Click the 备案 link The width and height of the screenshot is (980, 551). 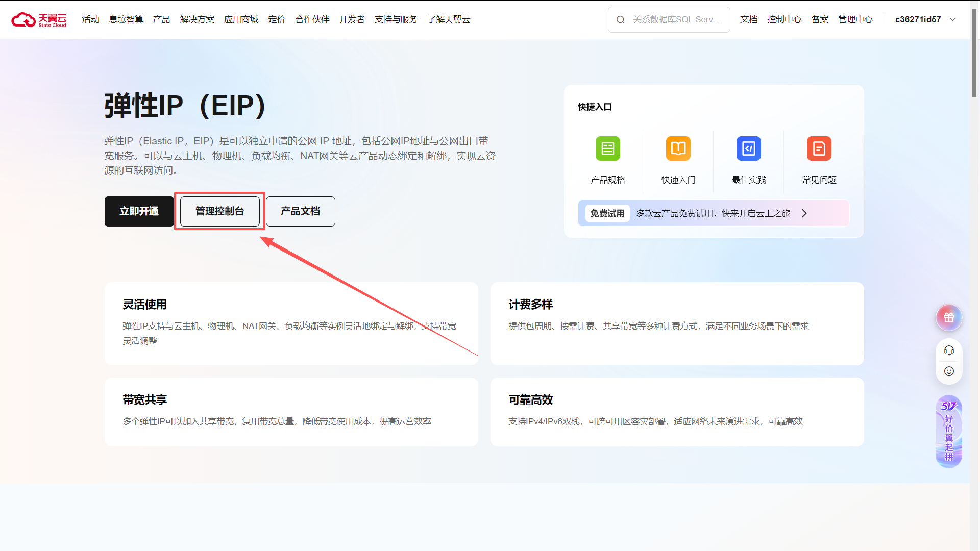tap(820, 19)
